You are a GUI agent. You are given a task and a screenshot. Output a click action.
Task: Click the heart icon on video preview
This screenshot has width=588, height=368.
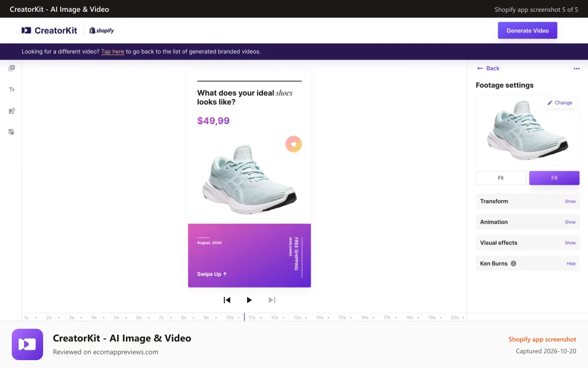tap(294, 144)
